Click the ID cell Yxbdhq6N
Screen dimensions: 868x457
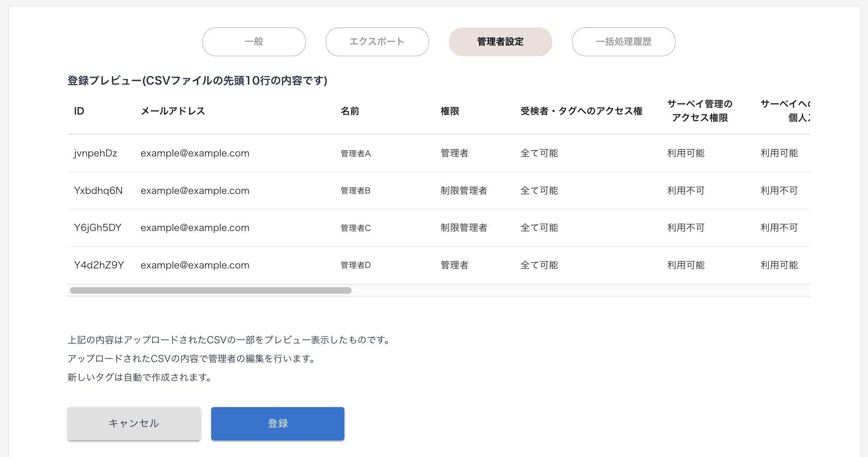98,191
